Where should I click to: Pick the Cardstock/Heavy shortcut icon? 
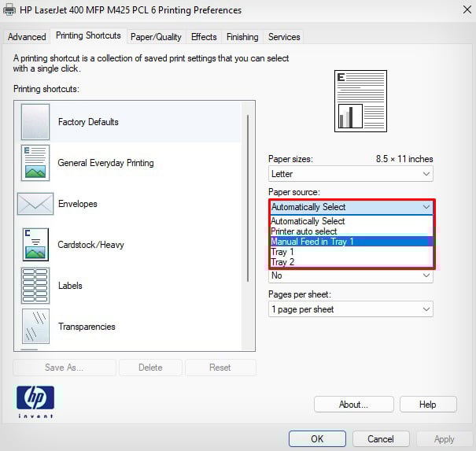[35, 245]
